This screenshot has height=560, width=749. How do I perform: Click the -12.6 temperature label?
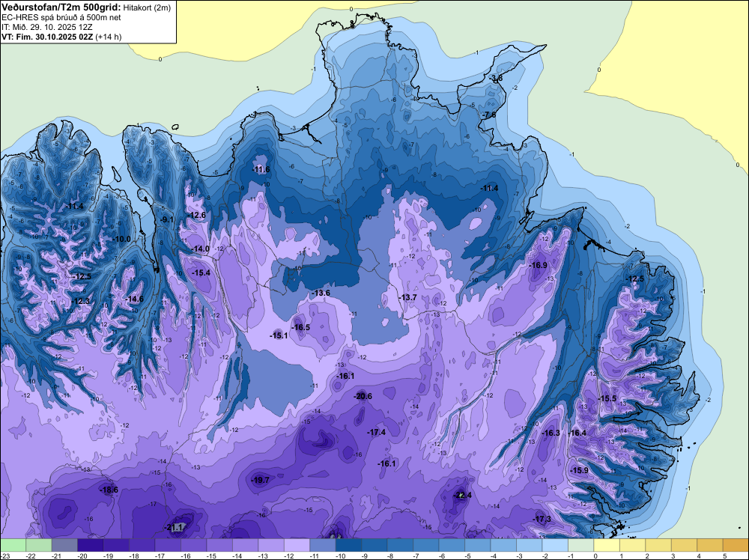point(197,216)
